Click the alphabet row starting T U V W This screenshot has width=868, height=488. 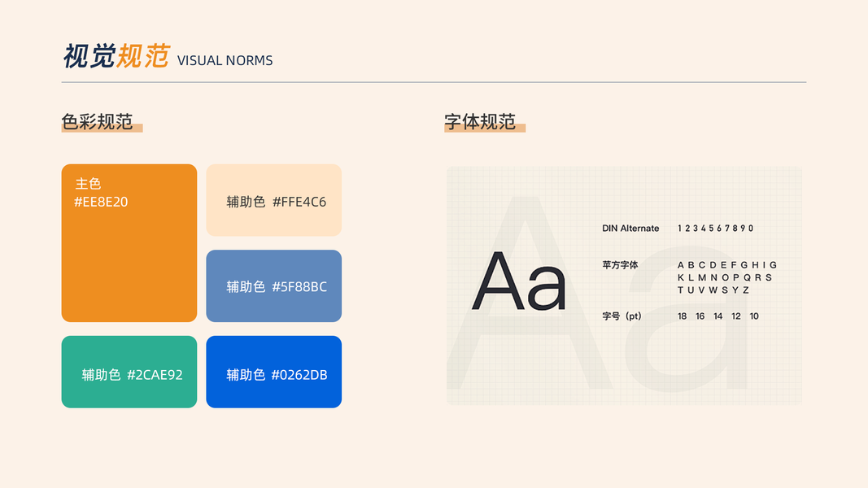pos(713,290)
